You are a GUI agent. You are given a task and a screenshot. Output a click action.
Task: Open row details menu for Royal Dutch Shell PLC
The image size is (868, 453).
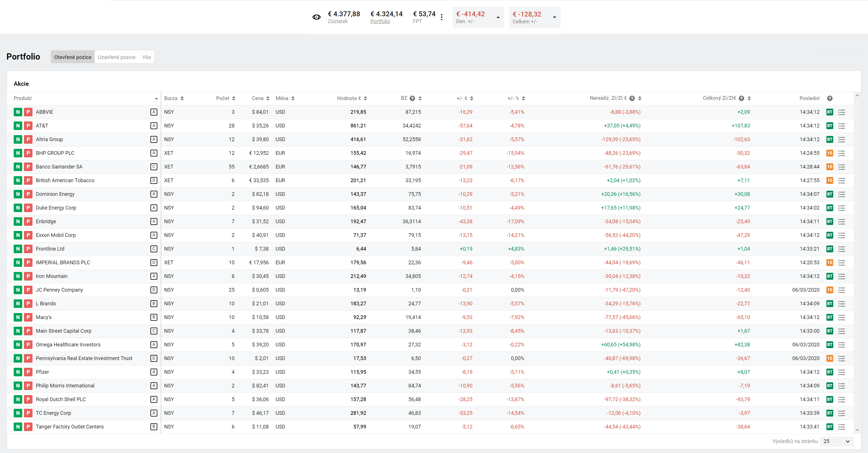[x=842, y=399]
